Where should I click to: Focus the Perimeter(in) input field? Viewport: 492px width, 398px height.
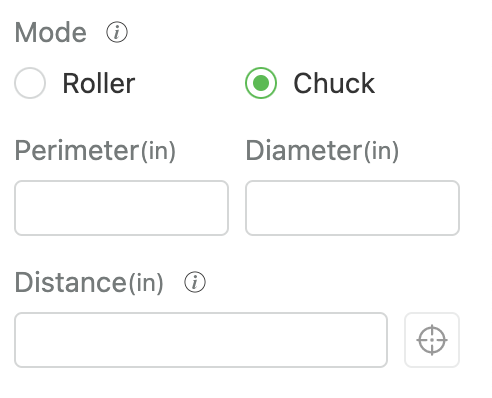point(121,208)
